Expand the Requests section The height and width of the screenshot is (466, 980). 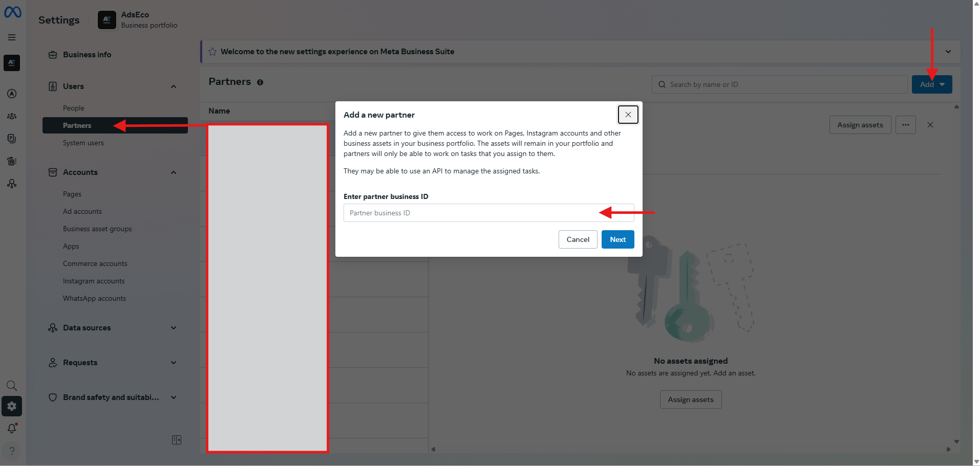pyautogui.click(x=174, y=363)
